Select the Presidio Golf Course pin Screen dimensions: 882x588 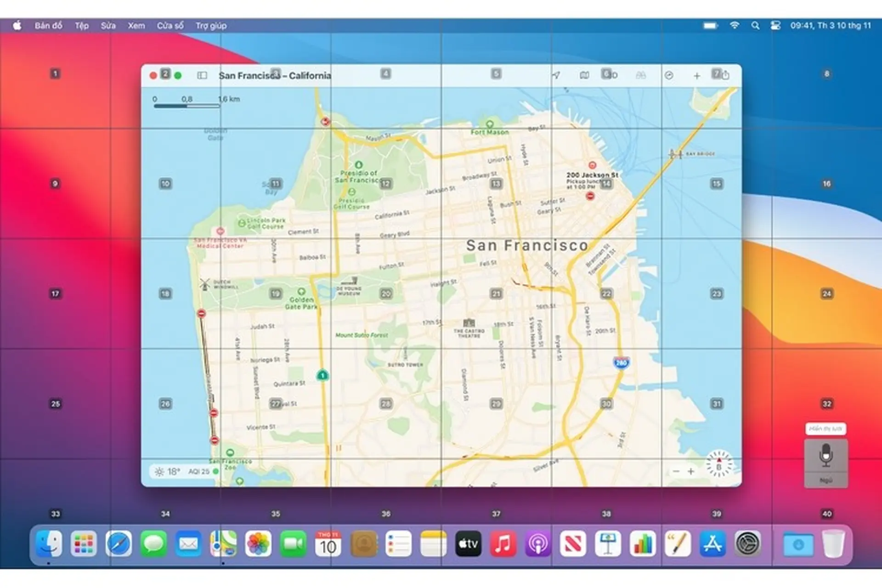352,192
